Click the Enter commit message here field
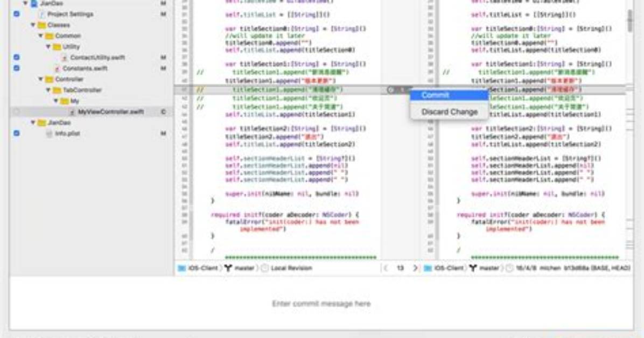Viewport: 644px width, 338px height. 321,304
